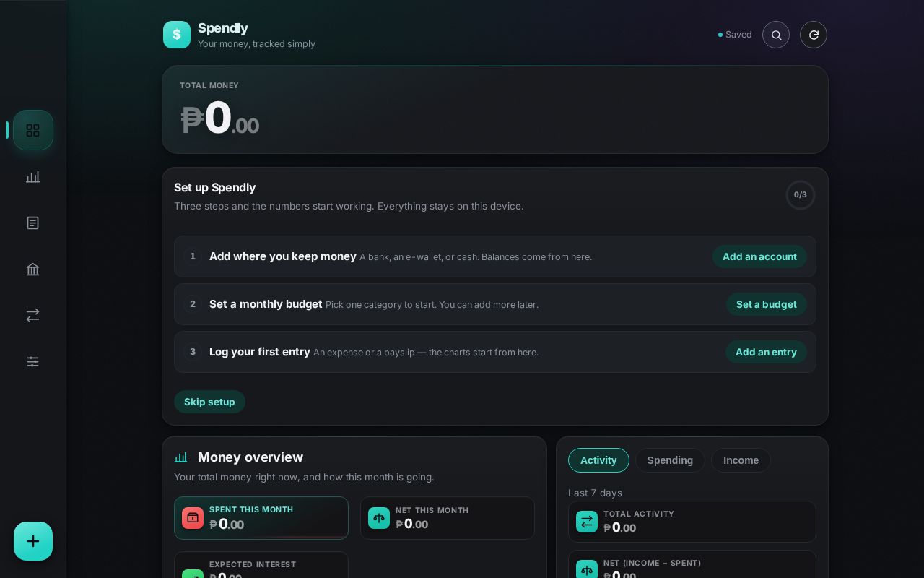Open the document entries icon in sidebar
This screenshot has height=578, width=924.
point(33,223)
